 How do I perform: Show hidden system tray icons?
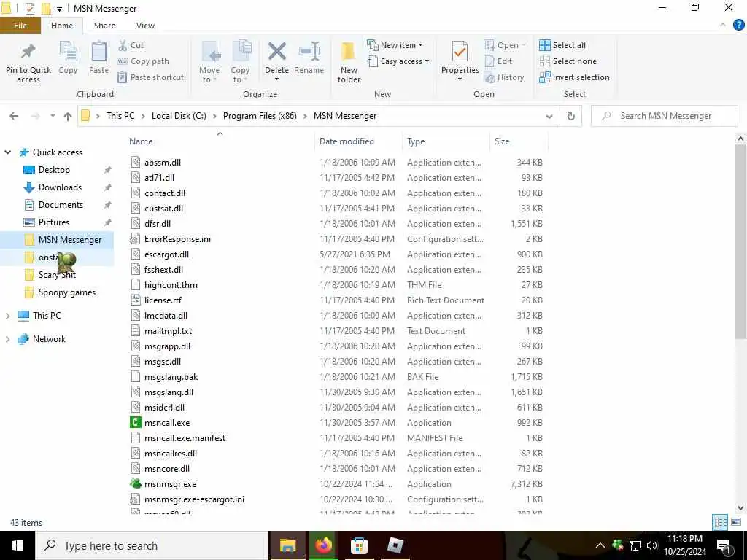[x=600, y=545]
